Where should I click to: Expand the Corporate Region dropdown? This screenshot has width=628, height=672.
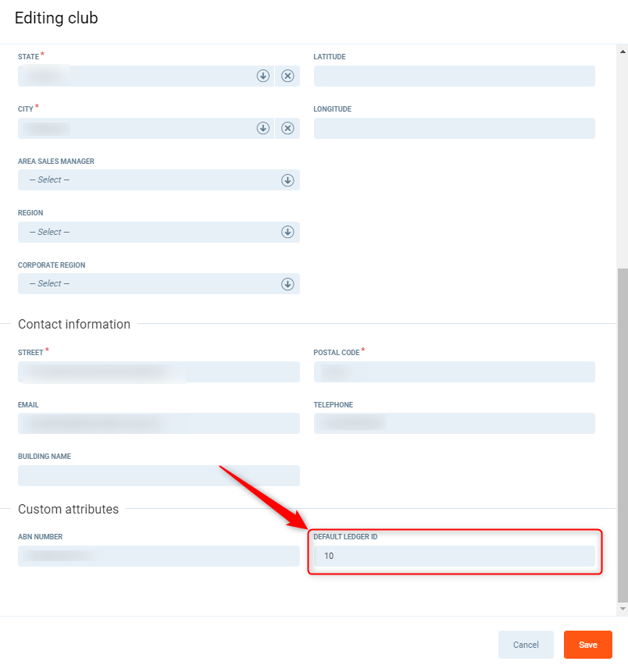287,283
